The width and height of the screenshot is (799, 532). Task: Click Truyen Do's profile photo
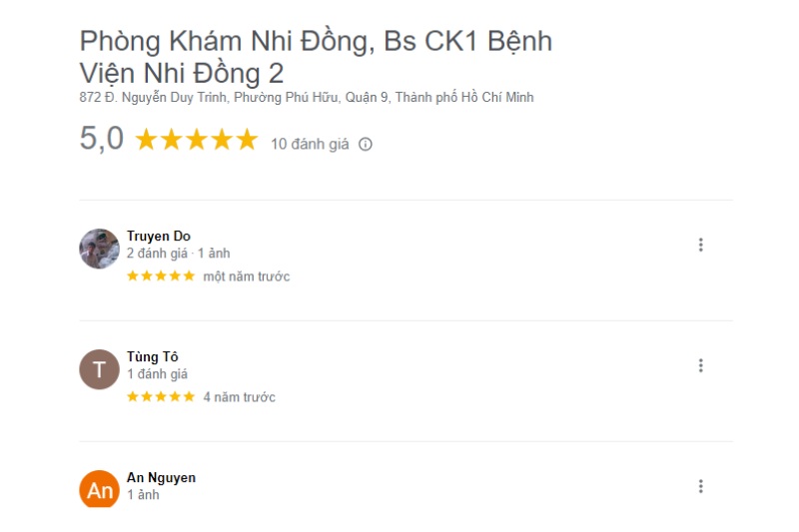99,249
